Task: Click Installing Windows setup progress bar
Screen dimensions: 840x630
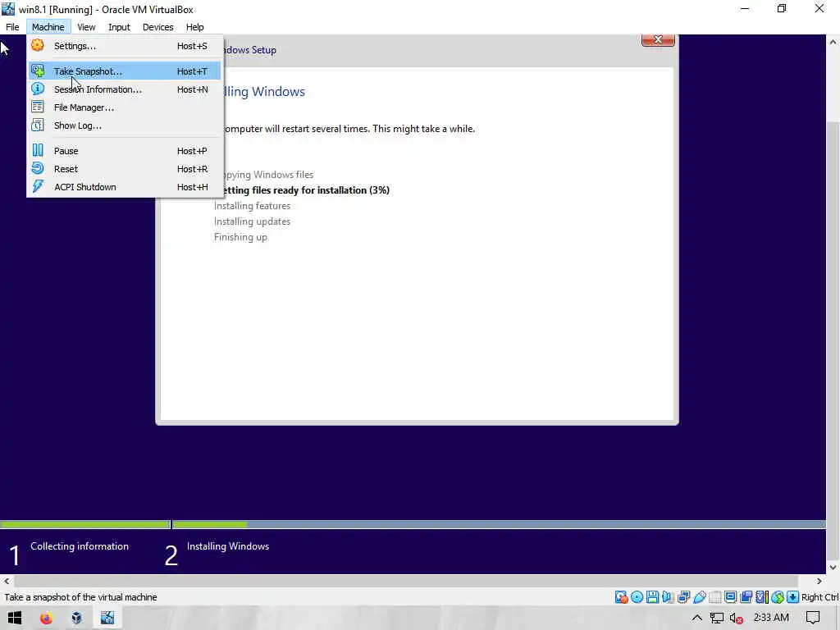Action: pos(499,524)
